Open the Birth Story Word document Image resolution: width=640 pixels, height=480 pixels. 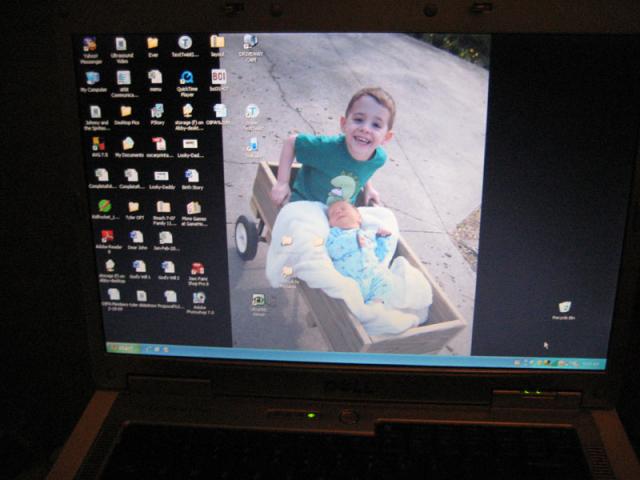tap(192, 180)
